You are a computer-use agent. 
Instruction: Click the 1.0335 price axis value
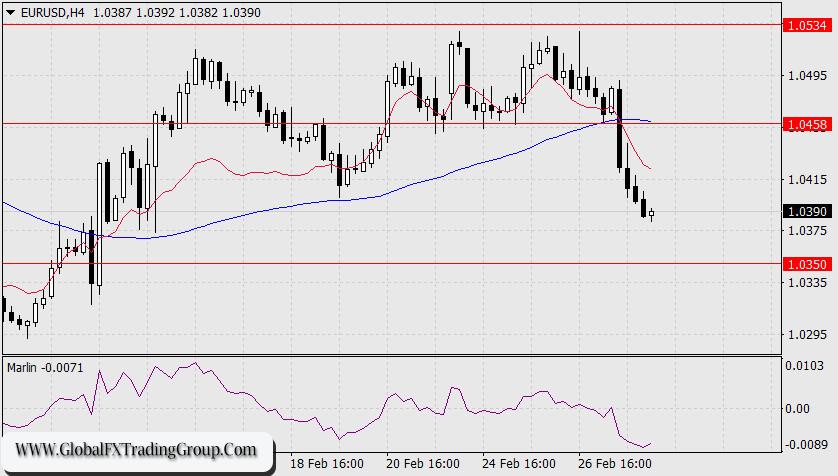click(807, 282)
